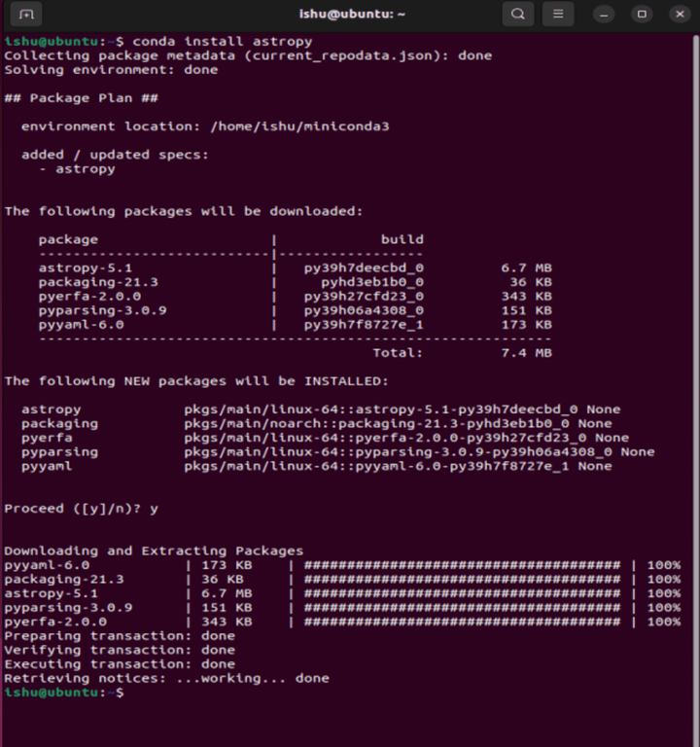Click the pyyaml-6.0 download progress bar
Viewport: 700px width, 747px height.
462,565
